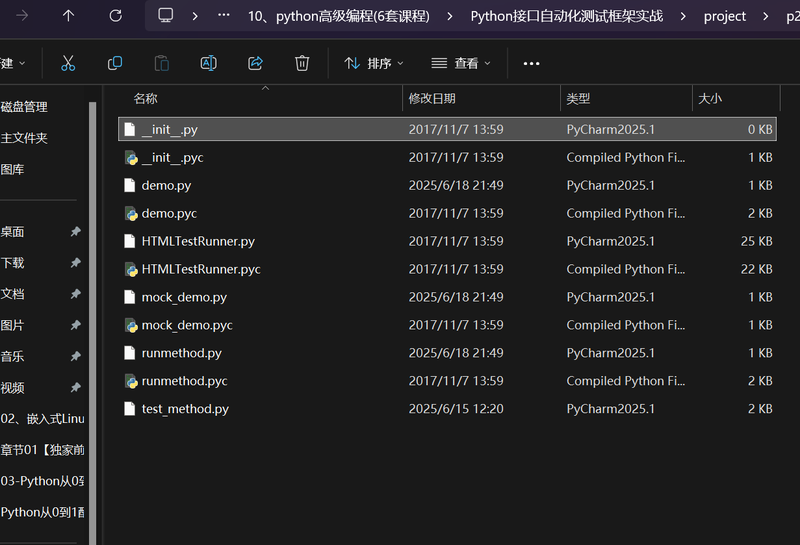Click the sidebar vertical scrollbar

click(x=93, y=300)
